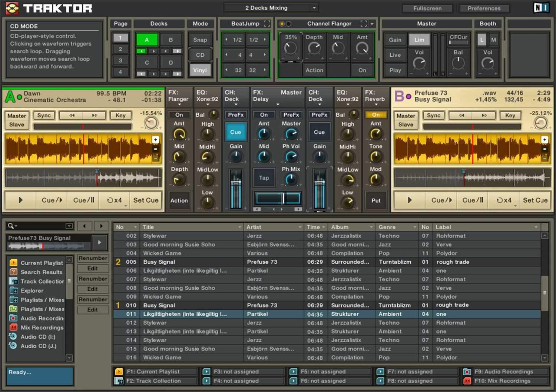The height and width of the screenshot is (392, 556).
Task: Click the Tap button in Delay FX
Action: pos(264,178)
